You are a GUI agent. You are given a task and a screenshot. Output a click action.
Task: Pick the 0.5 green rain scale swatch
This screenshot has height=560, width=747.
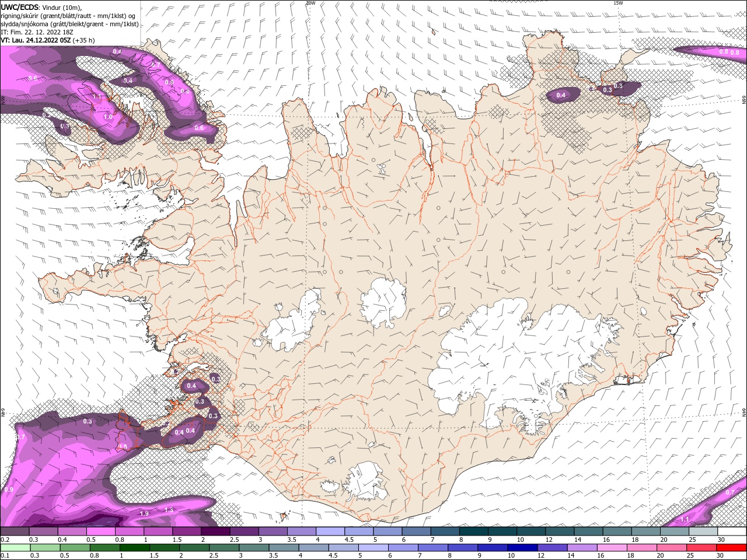pyautogui.click(x=75, y=548)
